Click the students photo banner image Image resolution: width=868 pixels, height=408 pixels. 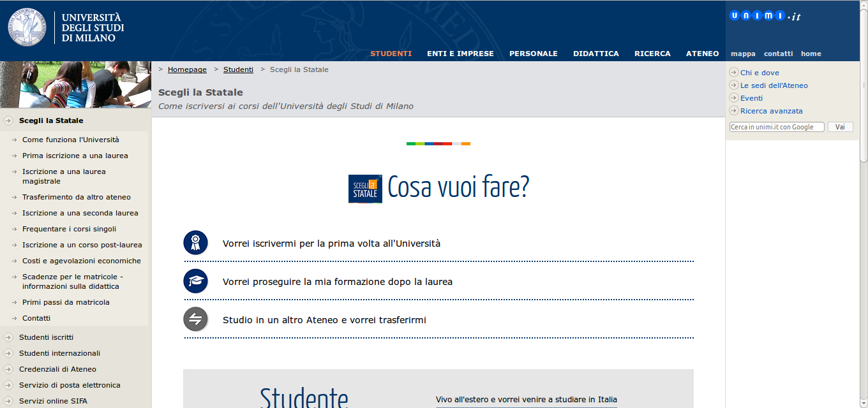pos(75,84)
